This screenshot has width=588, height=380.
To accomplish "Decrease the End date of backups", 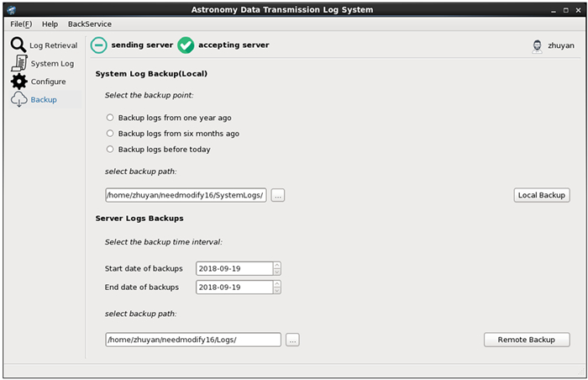I will click(277, 290).
